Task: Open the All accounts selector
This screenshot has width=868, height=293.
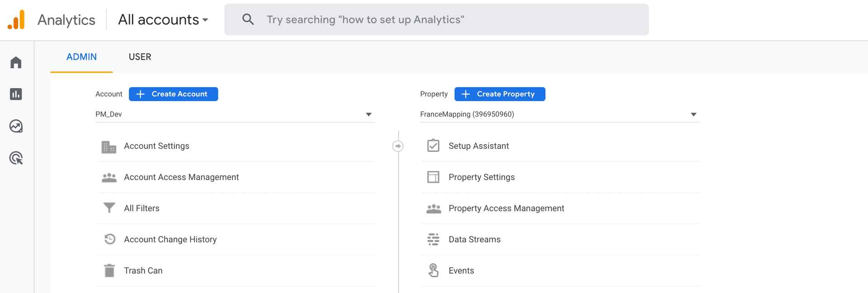Action: [163, 20]
